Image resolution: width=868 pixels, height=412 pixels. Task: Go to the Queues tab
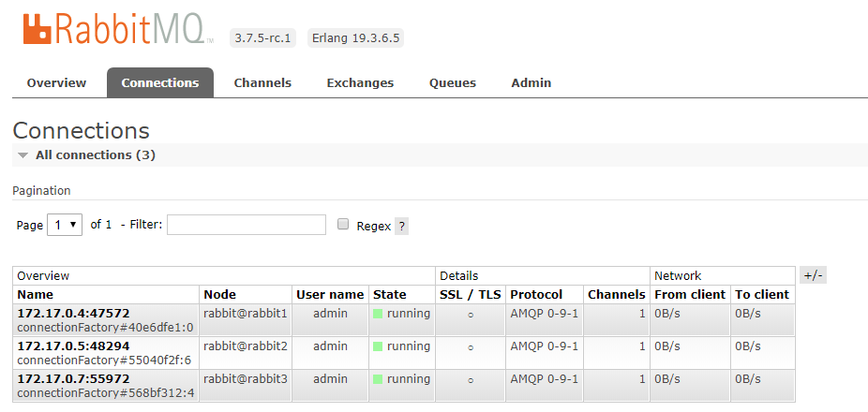453,82
